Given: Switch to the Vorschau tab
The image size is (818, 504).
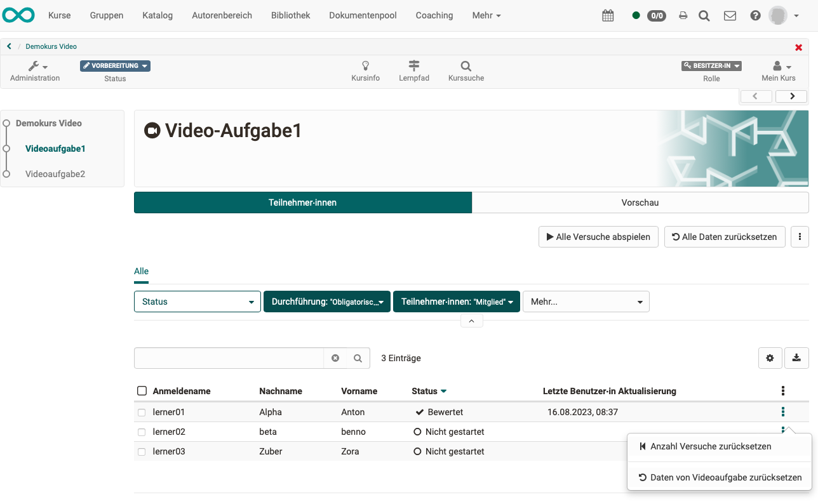Looking at the screenshot, I should pyautogui.click(x=640, y=202).
